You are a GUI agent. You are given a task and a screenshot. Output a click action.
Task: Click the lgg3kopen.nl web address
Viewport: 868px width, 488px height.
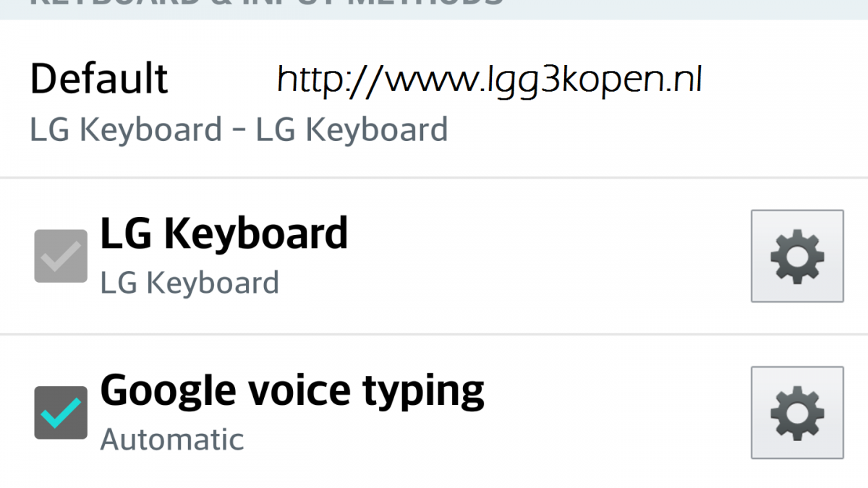coord(490,79)
